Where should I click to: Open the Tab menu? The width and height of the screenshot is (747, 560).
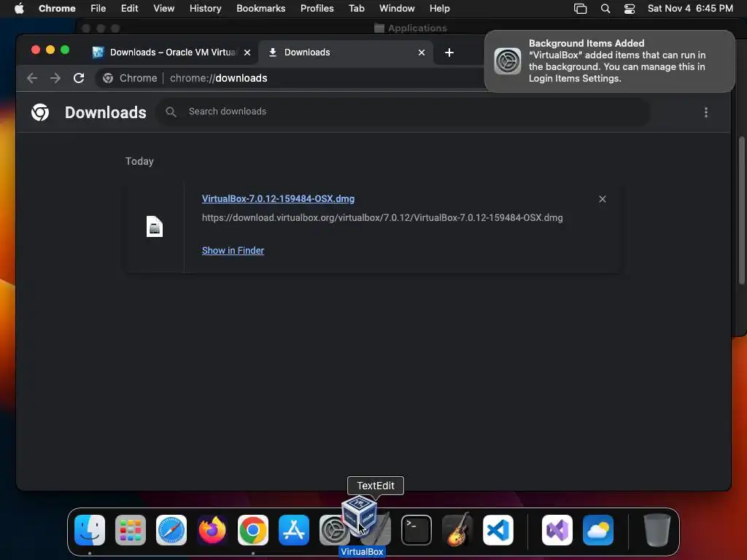[356, 9]
